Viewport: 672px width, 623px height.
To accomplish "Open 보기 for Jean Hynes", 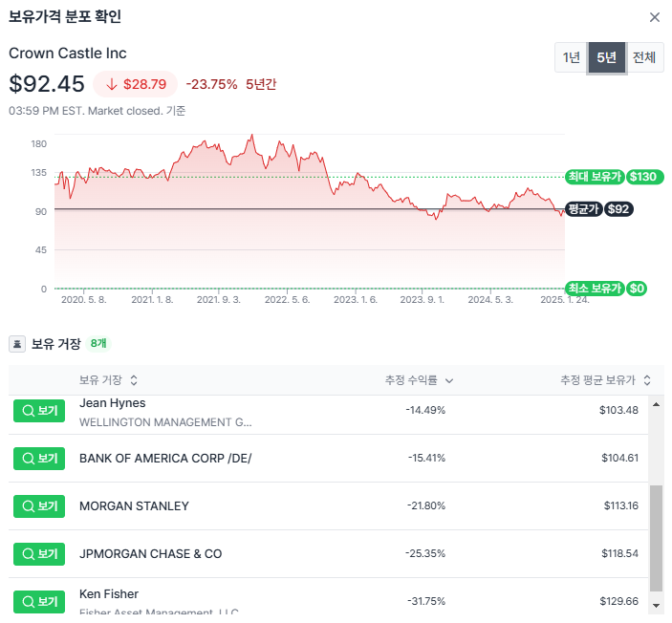I will pos(39,411).
